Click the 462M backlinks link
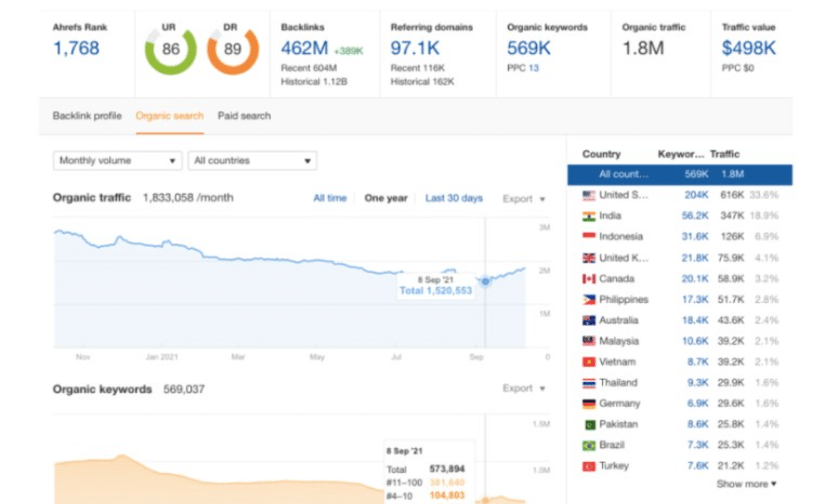The width and height of the screenshot is (839, 504). (x=303, y=48)
